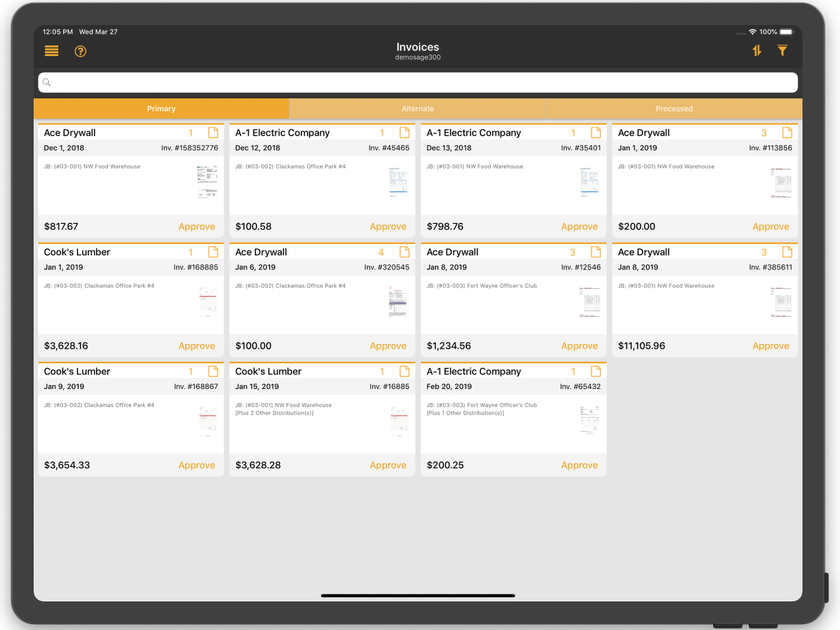The height and width of the screenshot is (630, 840).
Task: Select 'Plus 2 Other Distribution(s)' text
Action: coord(275,413)
